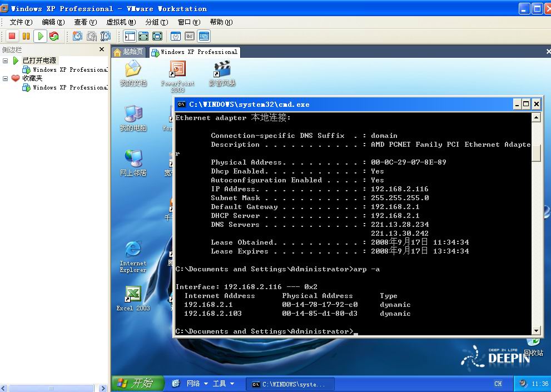Click the red power off button

tap(12, 36)
